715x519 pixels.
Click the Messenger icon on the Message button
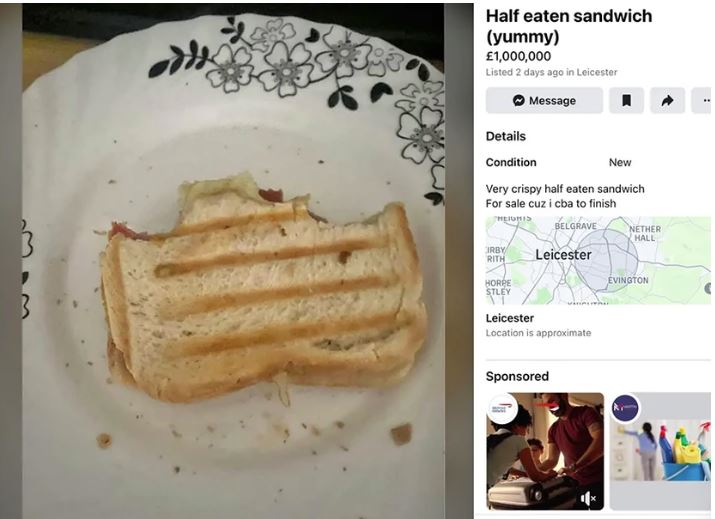tap(518, 100)
